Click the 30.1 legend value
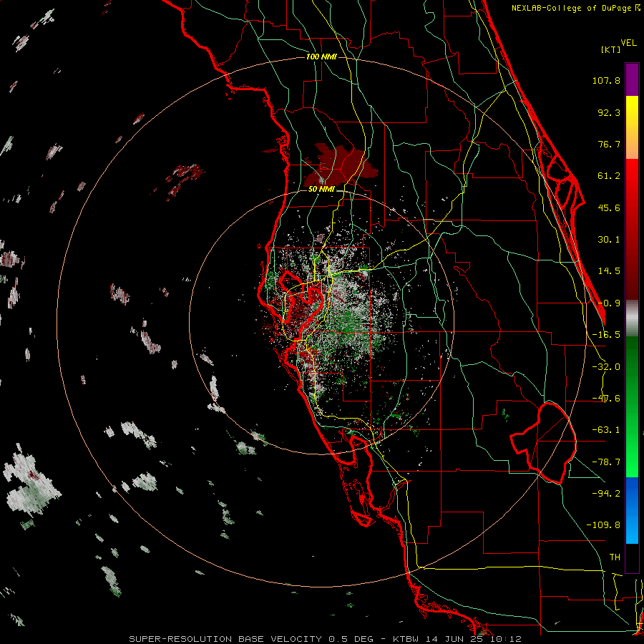 [x=609, y=240]
